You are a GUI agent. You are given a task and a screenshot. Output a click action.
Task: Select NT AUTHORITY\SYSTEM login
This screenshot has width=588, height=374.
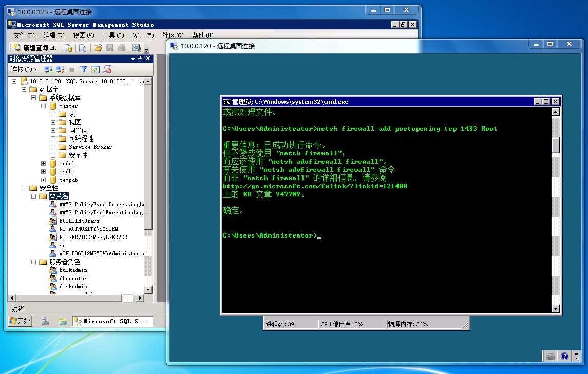[88, 229]
